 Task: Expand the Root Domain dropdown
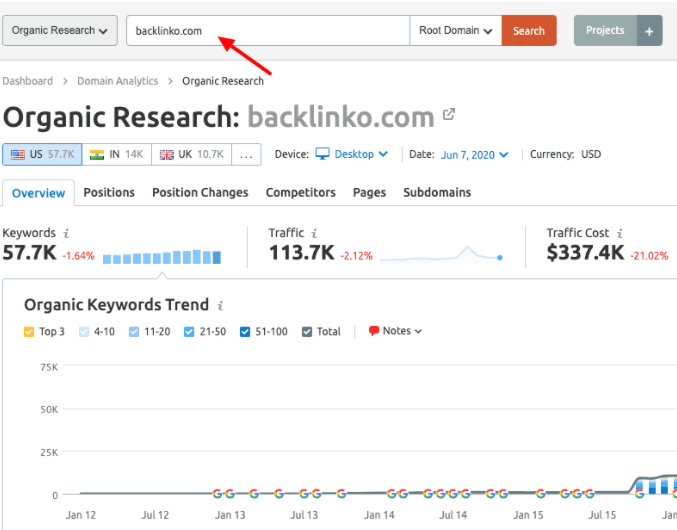coord(455,31)
